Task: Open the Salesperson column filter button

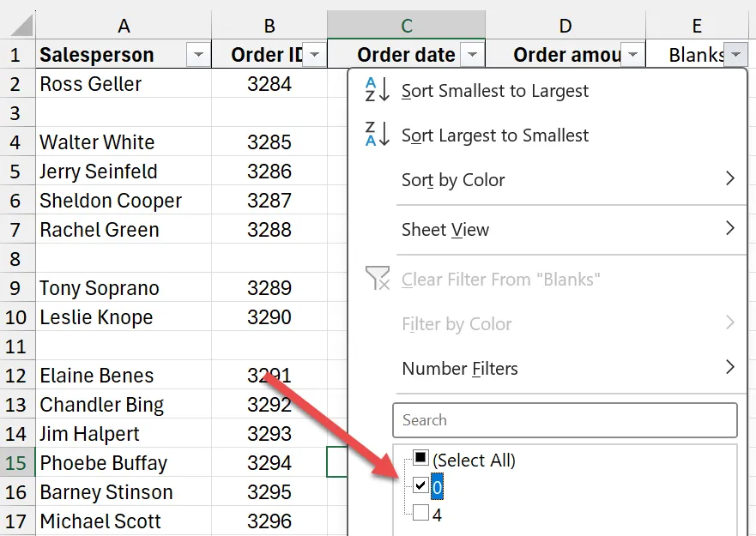Action: [198, 56]
